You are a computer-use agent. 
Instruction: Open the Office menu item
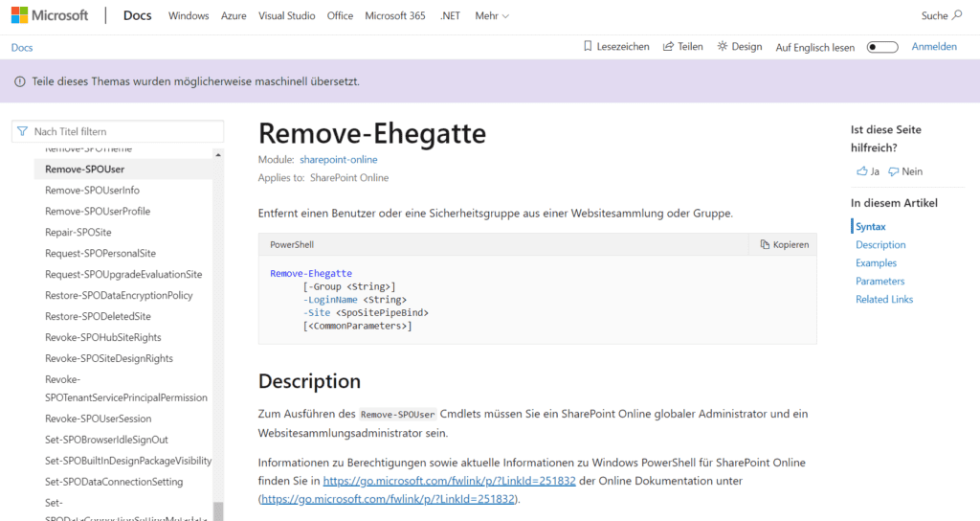pos(340,15)
